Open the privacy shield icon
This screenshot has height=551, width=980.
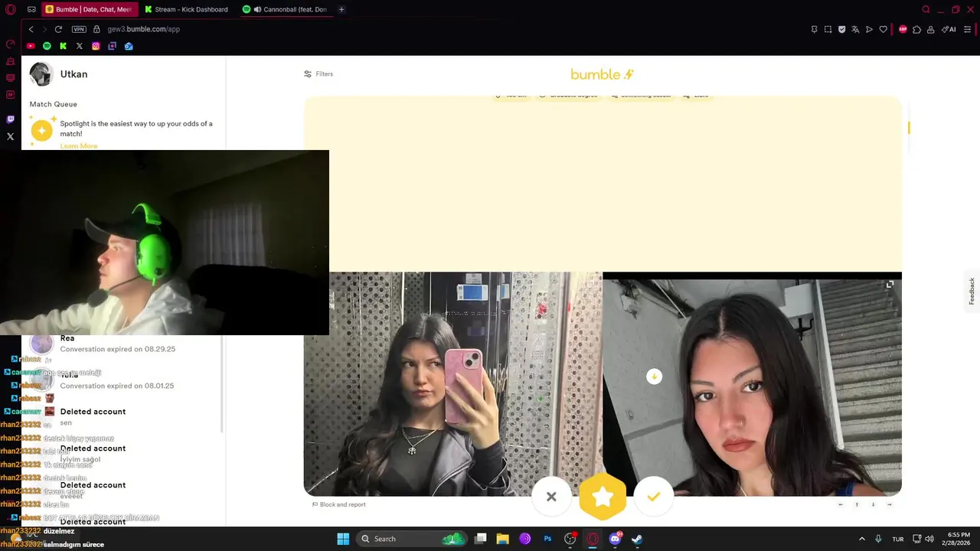pyautogui.click(x=841, y=29)
